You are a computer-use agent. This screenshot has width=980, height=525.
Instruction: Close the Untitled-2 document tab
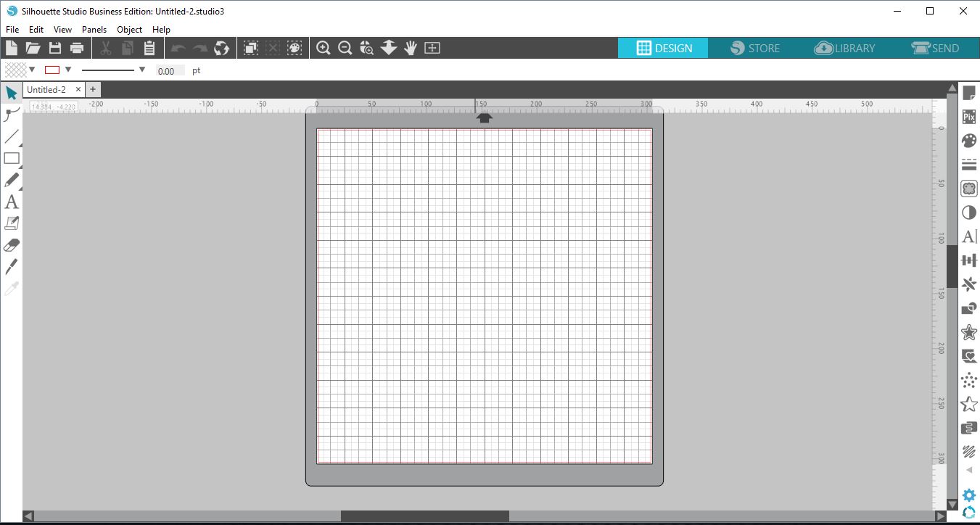pyautogui.click(x=78, y=90)
